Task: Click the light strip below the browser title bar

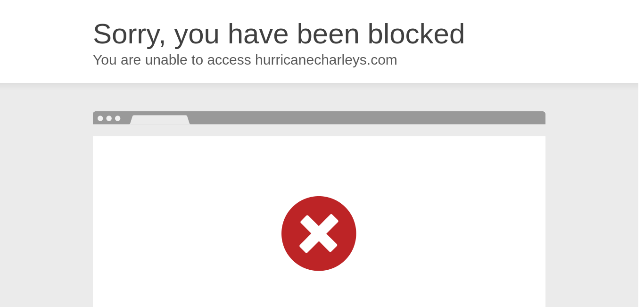Action: click(319, 131)
